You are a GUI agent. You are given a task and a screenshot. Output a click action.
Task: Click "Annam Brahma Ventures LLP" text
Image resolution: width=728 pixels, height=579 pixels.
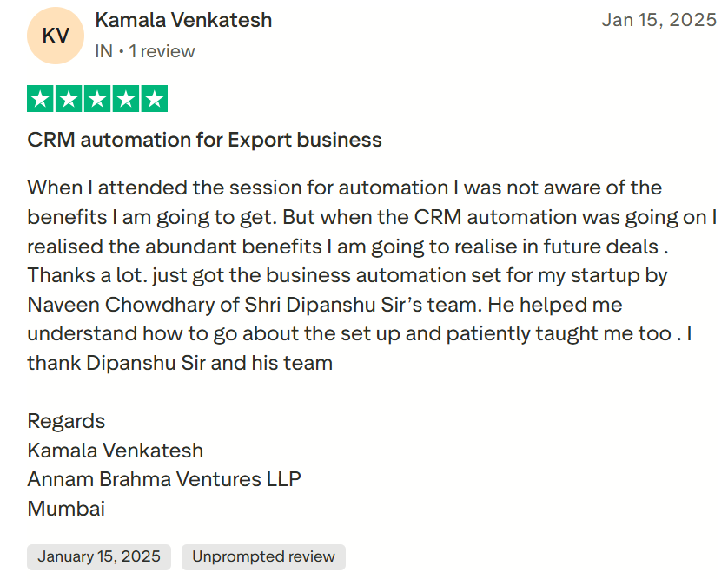pyautogui.click(x=164, y=479)
